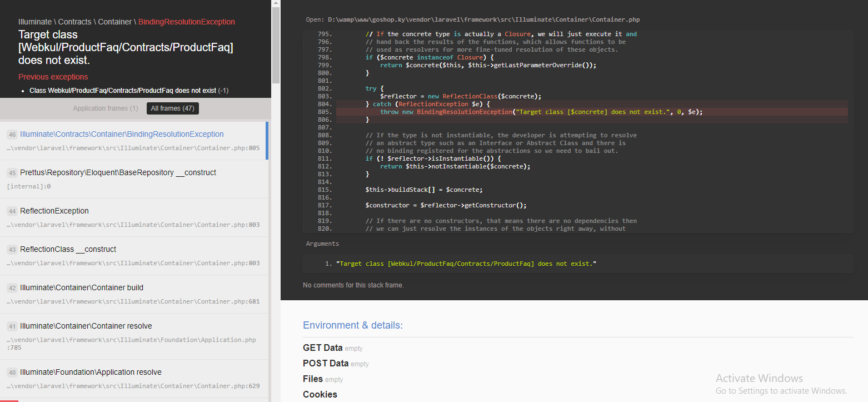
Task: Click 'No comments for this stack frame.' text
Action: (x=353, y=285)
